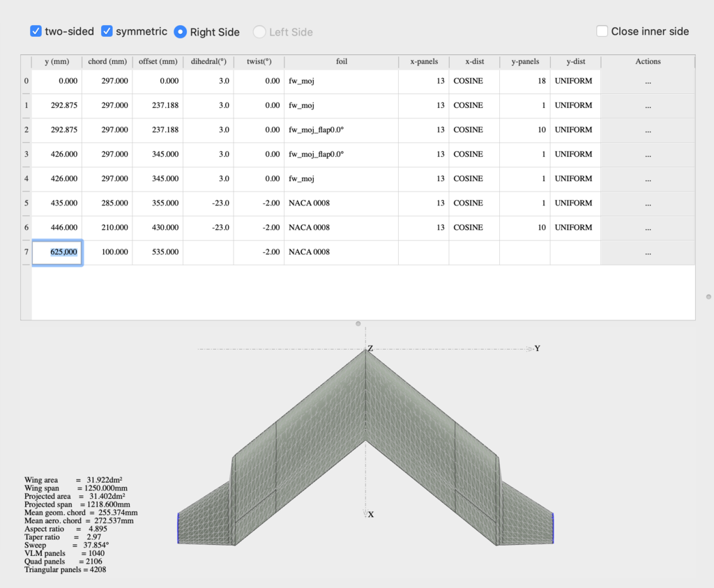Select the foil cell NACA 0008 in row 5

click(341, 203)
